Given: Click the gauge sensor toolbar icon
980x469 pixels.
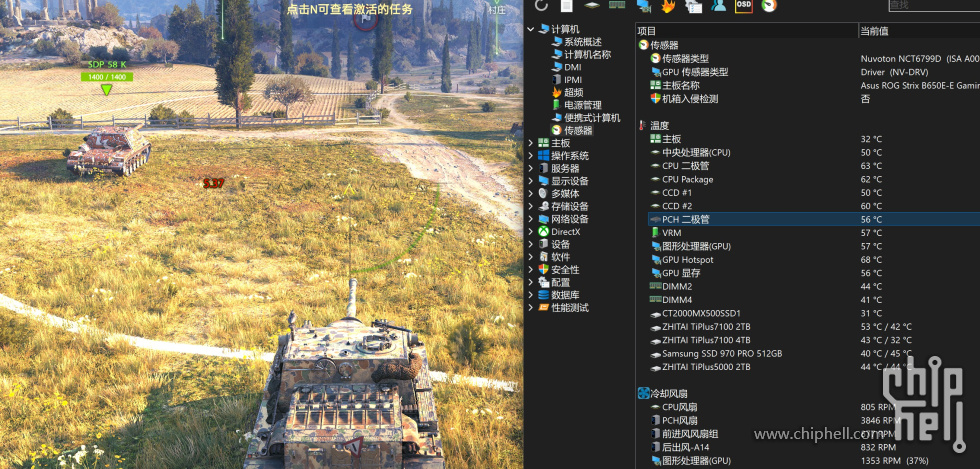Looking at the screenshot, I should point(769,6).
